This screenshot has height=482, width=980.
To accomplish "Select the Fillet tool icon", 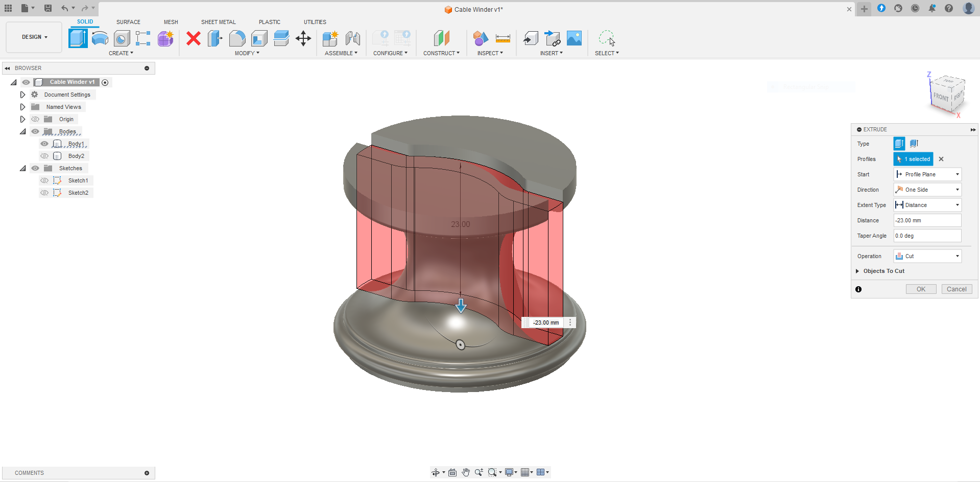I will click(x=237, y=38).
